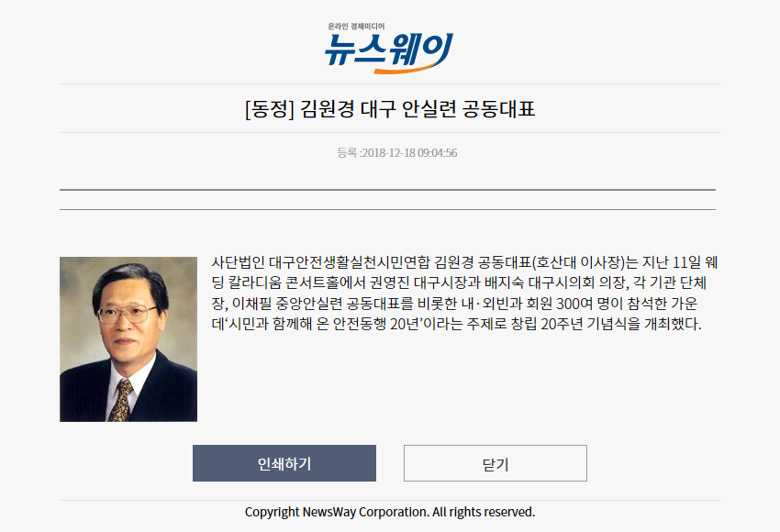This screenshot has width=780, height=532.
Task: Open the portrait photo of 김원경
Action: point(128,339)
